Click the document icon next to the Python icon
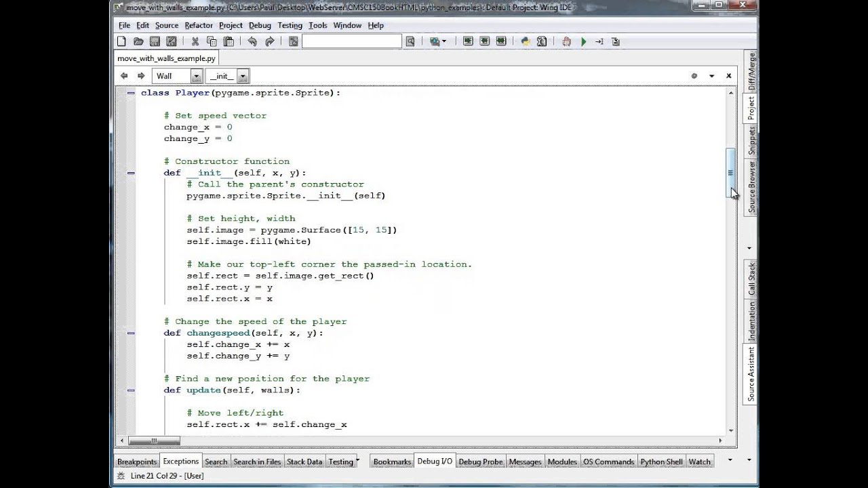 (x=542, y=41)
